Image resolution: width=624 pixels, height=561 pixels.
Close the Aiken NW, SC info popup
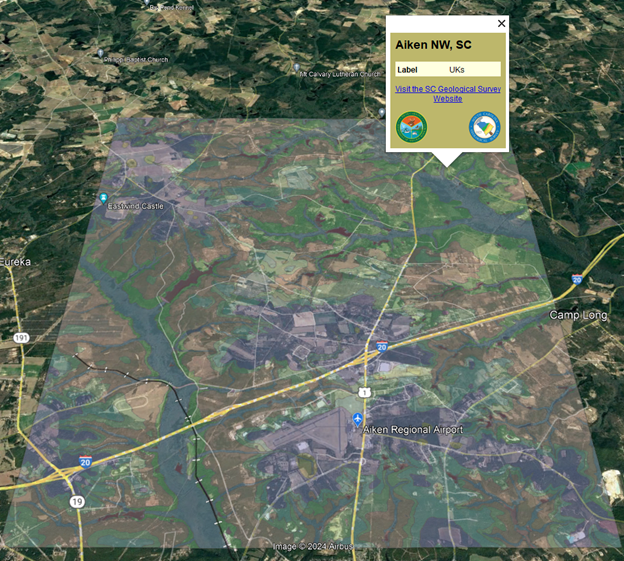pyautogui.click(x=502, y=24)
